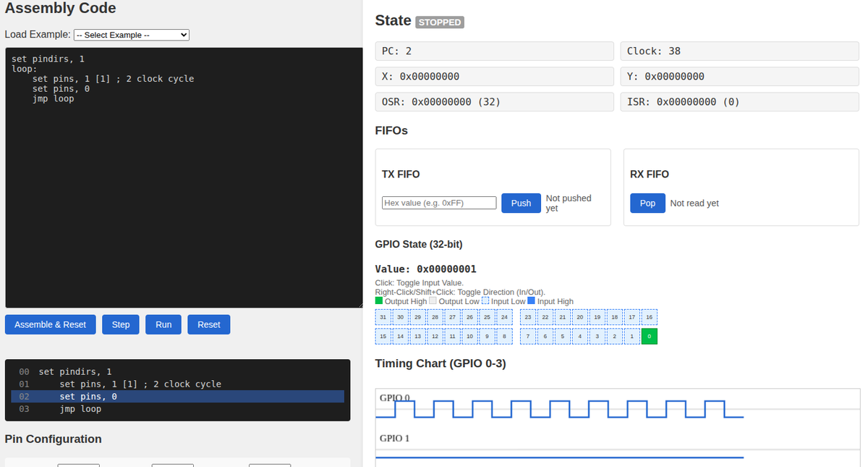Screen dimensions: 868x467
Task: Click the green Output High legend swatch
Action: (379, 300)
